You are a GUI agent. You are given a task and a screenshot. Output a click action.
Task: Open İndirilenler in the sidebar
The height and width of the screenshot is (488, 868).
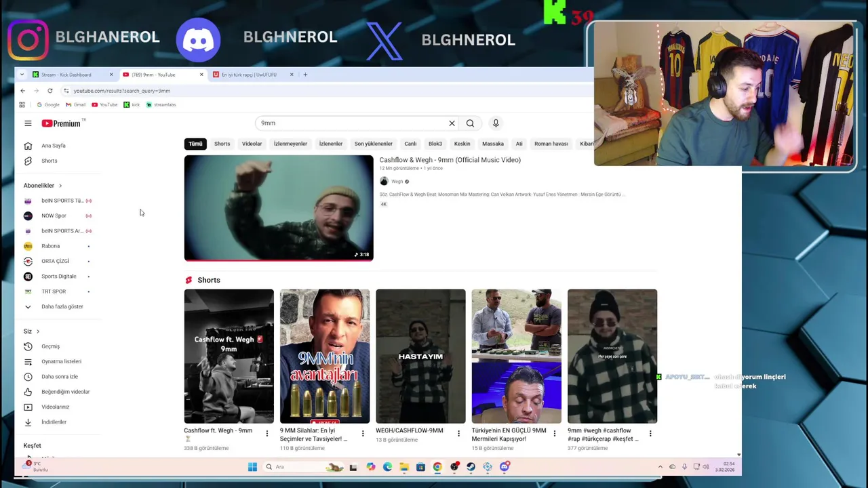point(54,422)
